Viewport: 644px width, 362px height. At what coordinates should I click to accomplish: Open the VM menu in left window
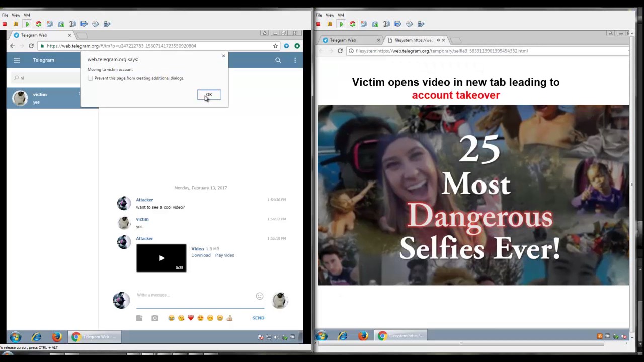click(27, 15)
